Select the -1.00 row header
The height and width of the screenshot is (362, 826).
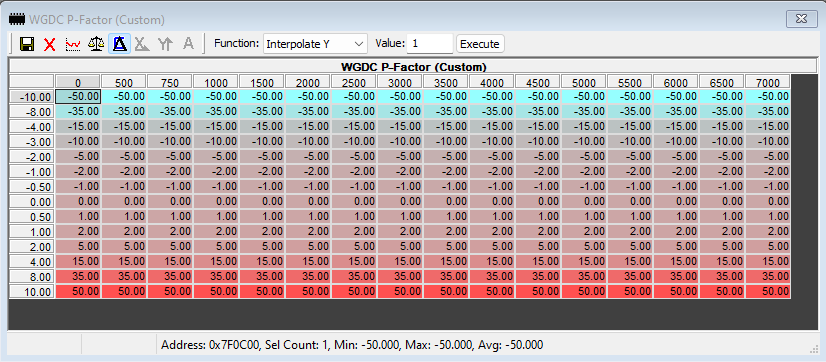tap(32, 172)
